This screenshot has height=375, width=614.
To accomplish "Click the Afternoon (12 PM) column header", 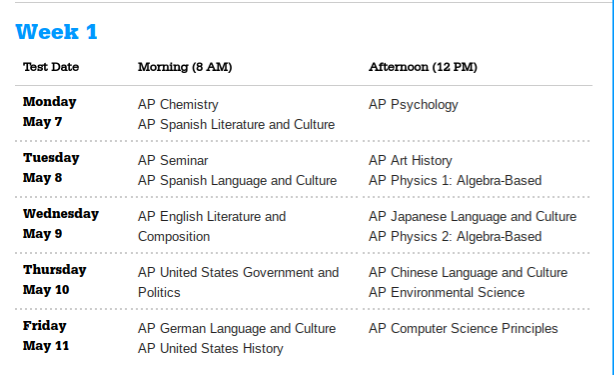I will [x=423, y=67].
